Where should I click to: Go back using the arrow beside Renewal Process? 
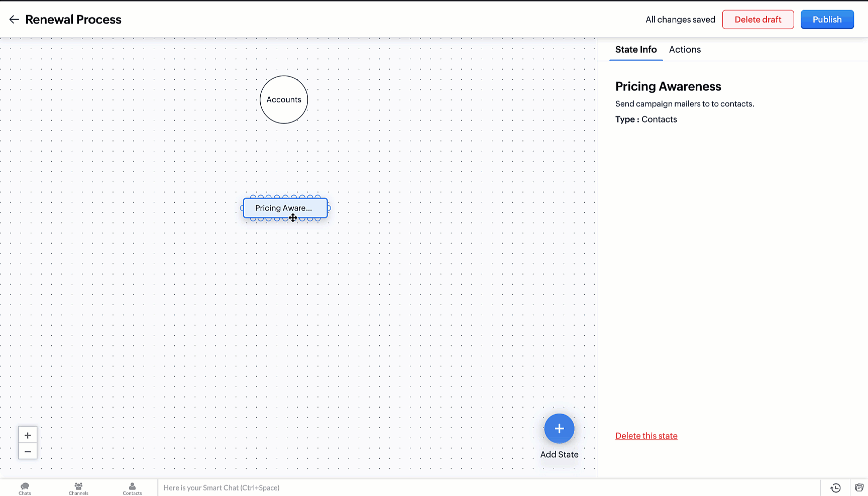(x=14, y=20)
